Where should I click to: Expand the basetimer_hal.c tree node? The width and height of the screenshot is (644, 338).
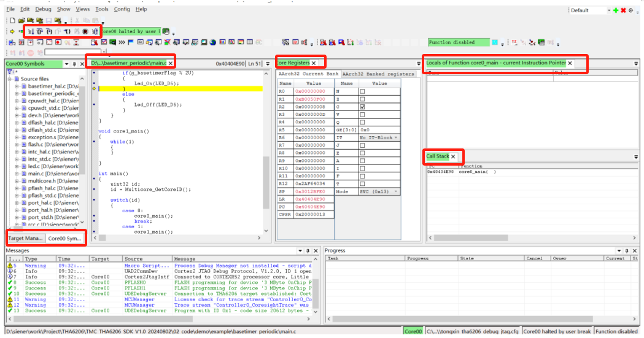[x=17, y=86]
